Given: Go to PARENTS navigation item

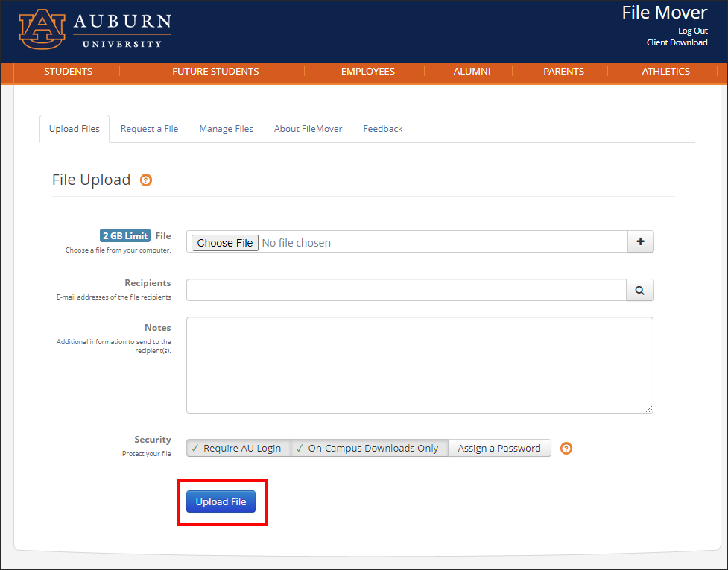Looking at the screenshot, I should click(x=563, y=72).
